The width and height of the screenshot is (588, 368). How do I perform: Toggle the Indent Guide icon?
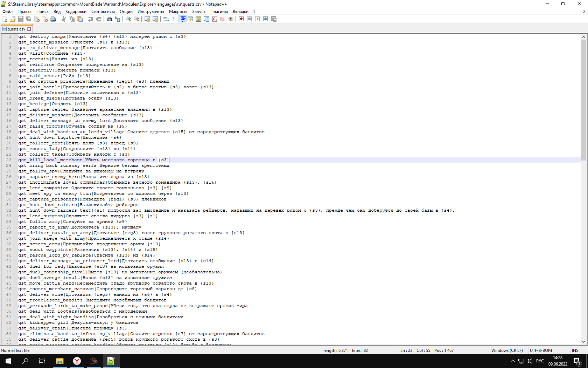(x=182, y=19)
